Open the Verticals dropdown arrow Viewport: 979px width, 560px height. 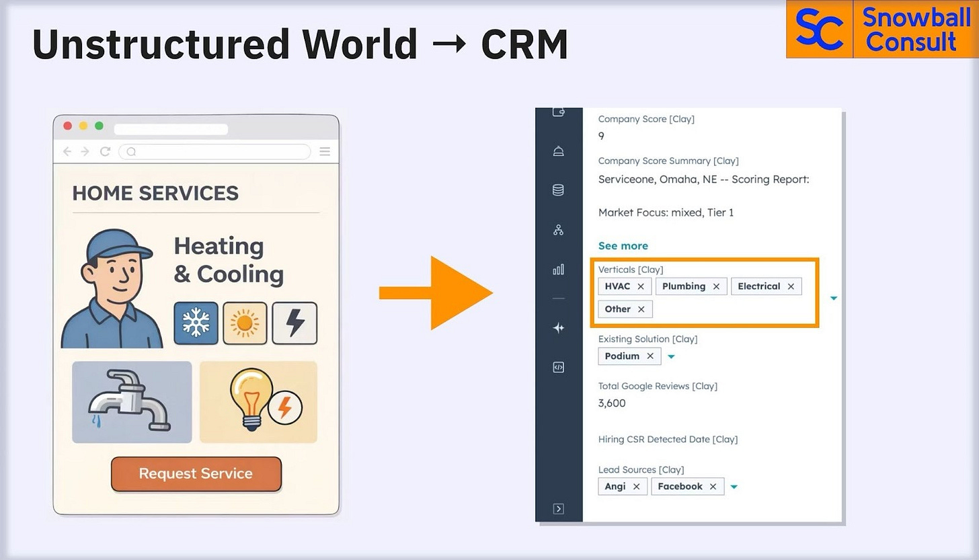point(834,298)
